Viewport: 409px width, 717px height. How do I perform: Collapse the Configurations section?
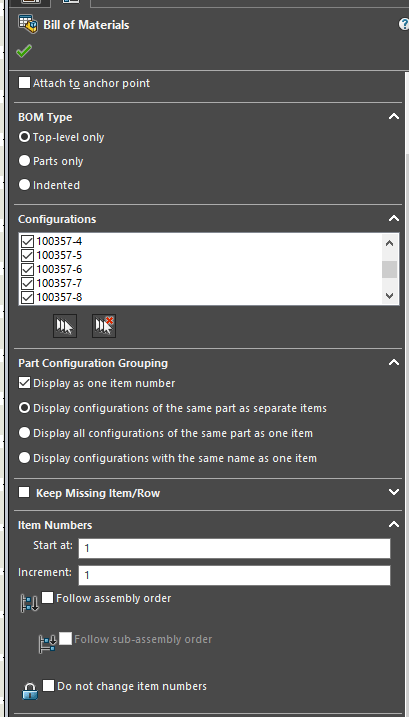pos(394,219)
